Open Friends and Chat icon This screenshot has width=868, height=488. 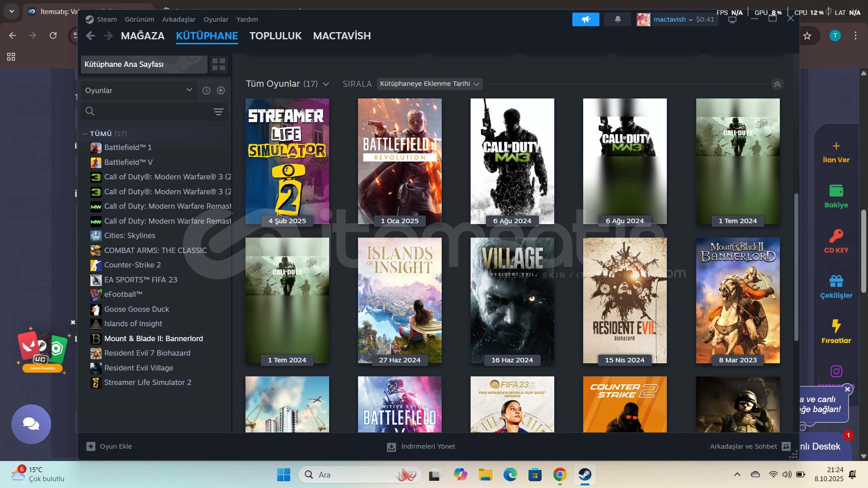point(786,446)
